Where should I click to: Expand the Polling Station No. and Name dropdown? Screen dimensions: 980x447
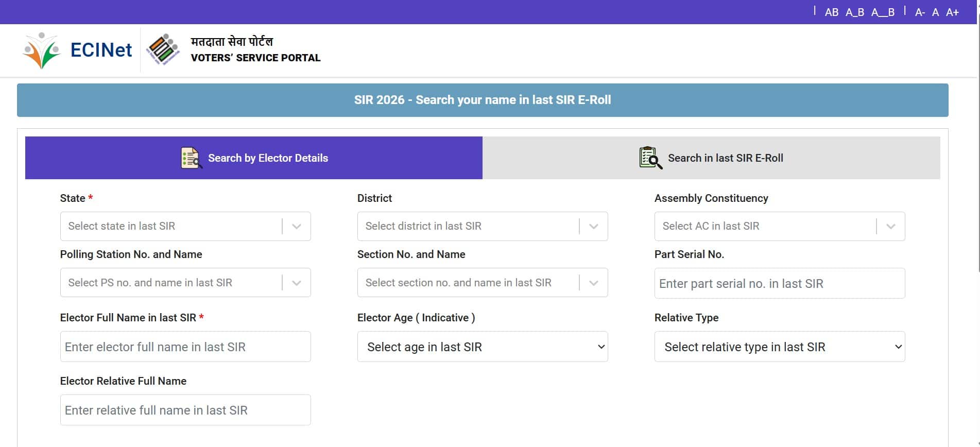coord(185,283)
